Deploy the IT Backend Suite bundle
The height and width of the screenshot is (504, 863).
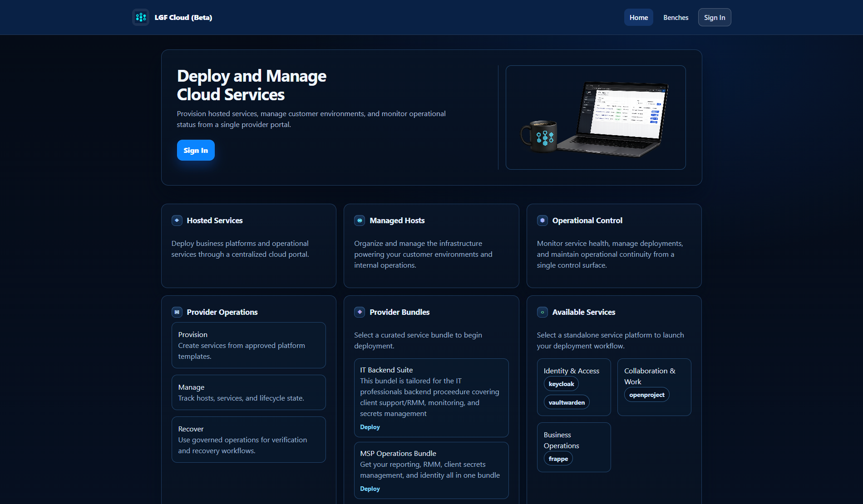[x=370, y=427]
